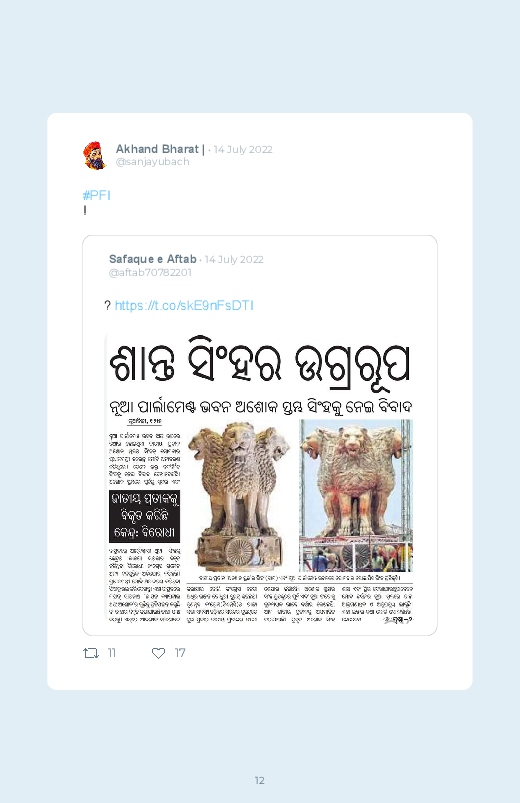Click the outer tweet's 14 July 2022 date
520x803 pixels.
[243, 150]
